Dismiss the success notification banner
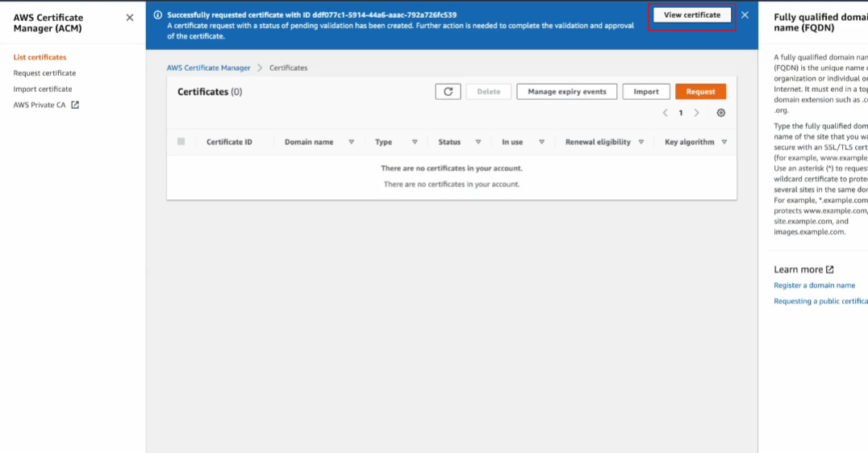 tap(745, 15)
